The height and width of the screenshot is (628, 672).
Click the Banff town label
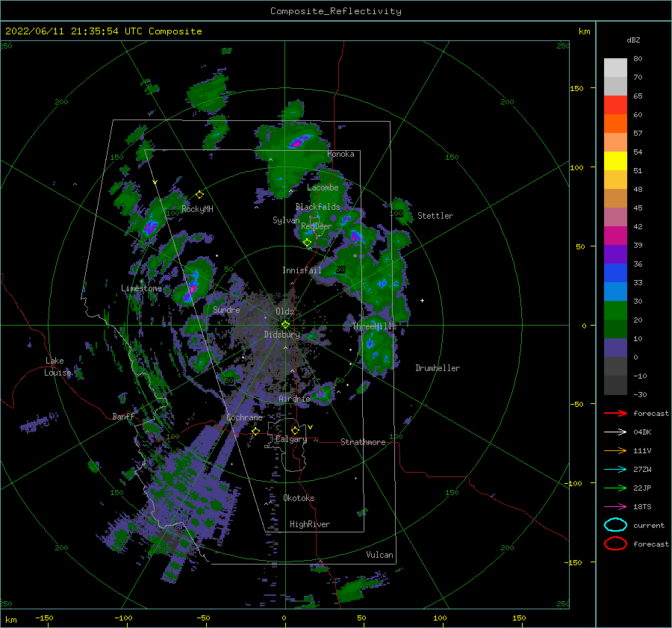(x=123, y=417)
